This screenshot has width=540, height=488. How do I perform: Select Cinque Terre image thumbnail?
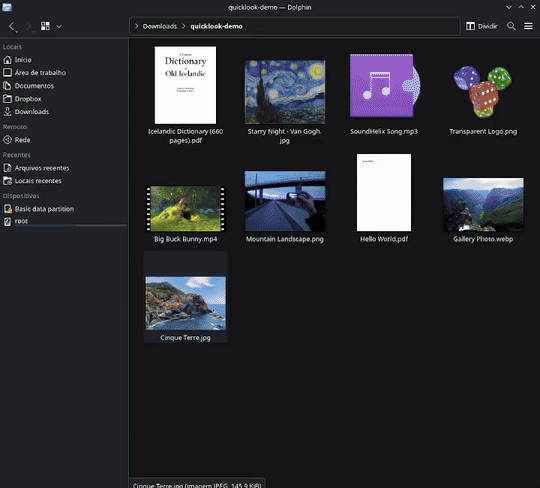coord(186,303)
